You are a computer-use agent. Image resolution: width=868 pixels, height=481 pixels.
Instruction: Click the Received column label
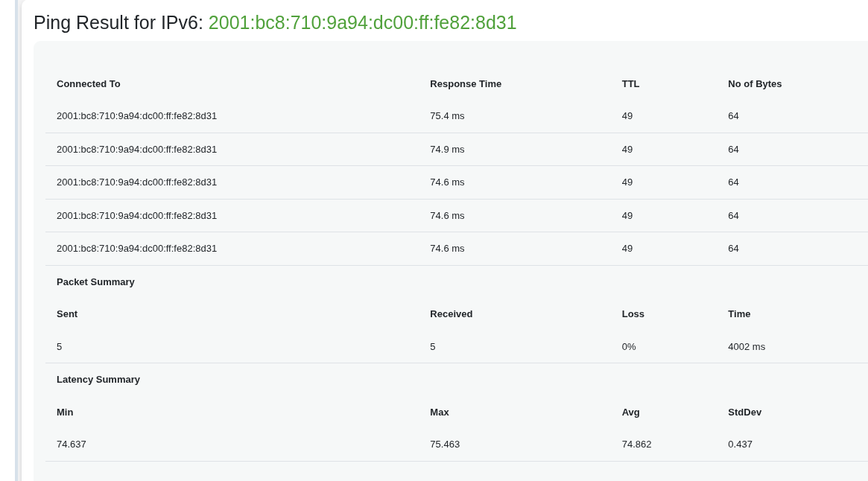[451, 314]
